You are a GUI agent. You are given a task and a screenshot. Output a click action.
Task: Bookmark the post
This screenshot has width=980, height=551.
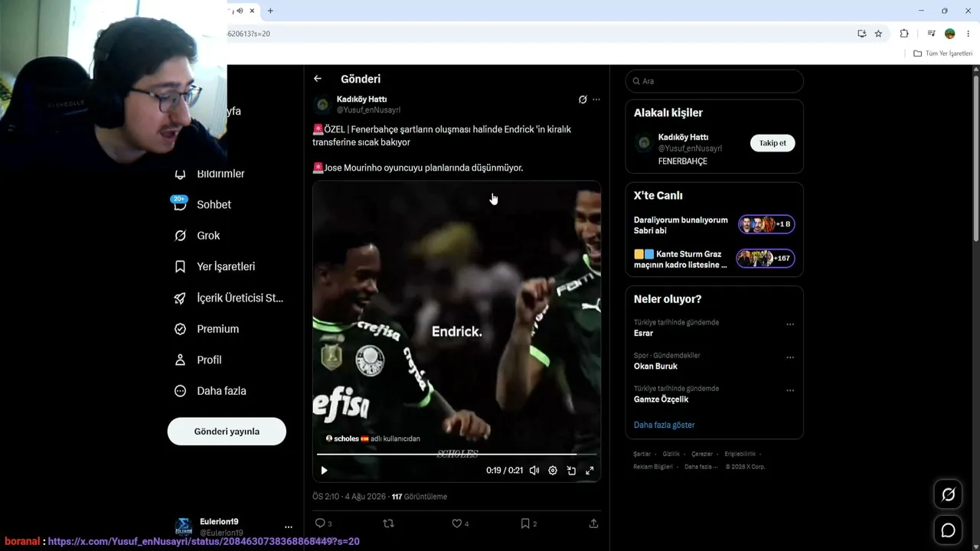528,523
